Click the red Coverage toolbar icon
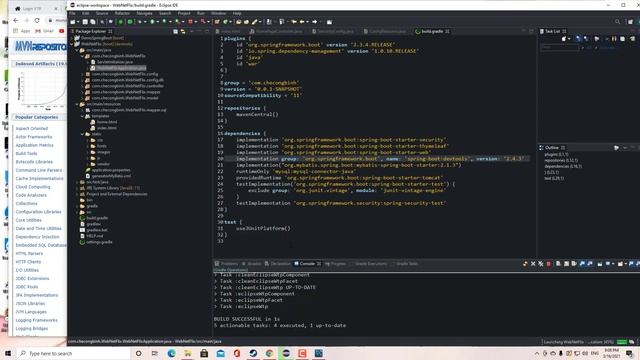 (x=190, y=22)
